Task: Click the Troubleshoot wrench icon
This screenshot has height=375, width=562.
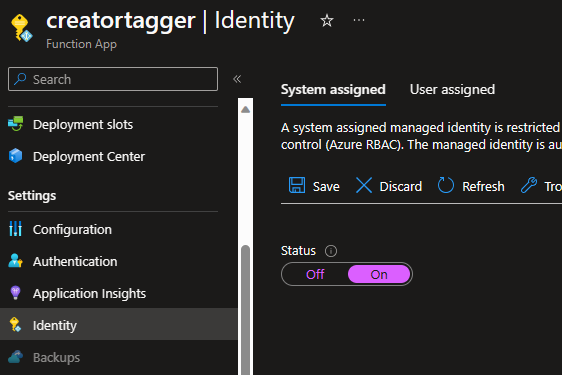Action: click(x=529, y=185)
